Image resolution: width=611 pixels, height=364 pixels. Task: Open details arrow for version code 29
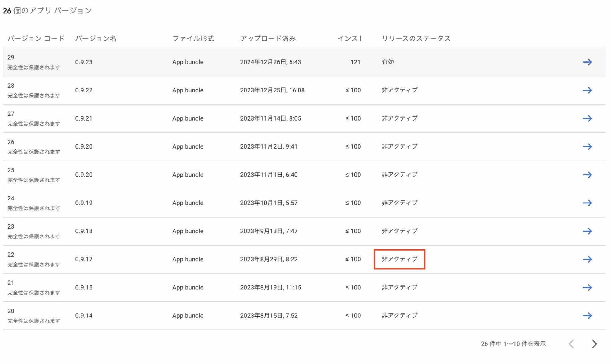coord(587,62)
